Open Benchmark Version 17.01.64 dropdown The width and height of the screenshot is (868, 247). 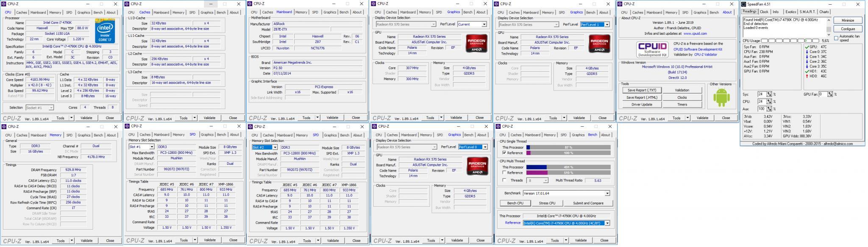[566, 193]
